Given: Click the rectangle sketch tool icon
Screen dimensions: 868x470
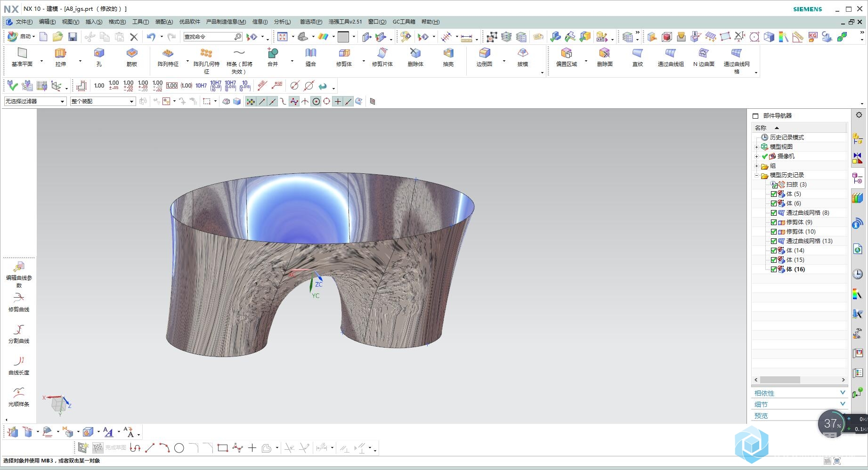Looking at the screenshot, I should (223, 448).
